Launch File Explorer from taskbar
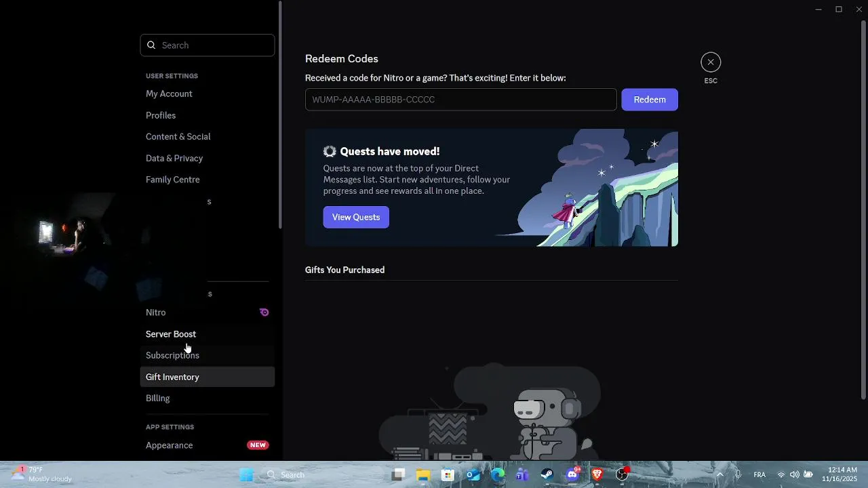This screenshot has width=868, height=488. [x=423, y=475]
